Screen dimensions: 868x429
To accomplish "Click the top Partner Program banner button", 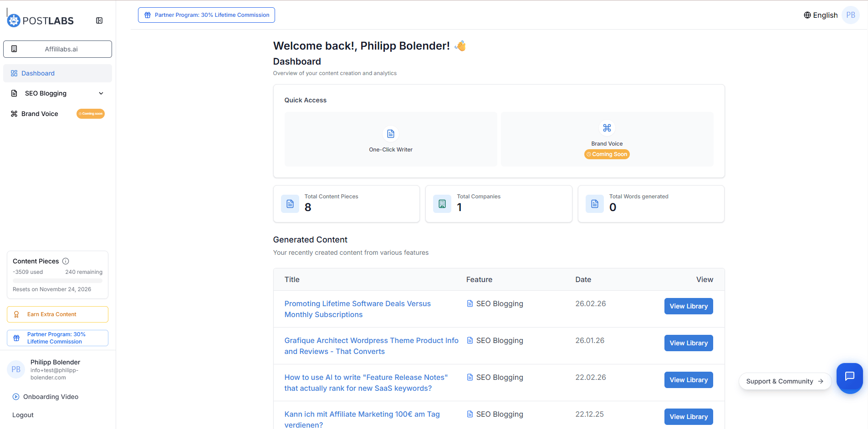I will [206, 15].
